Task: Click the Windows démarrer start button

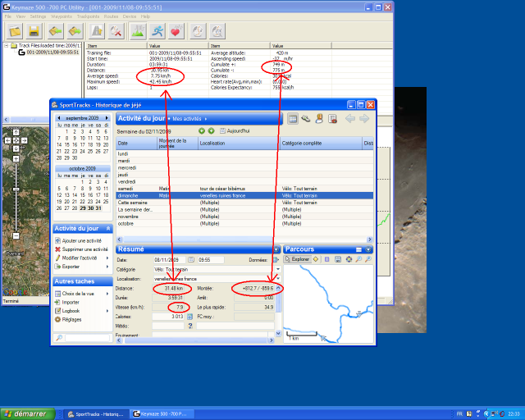Action: (x=28, y=414)
